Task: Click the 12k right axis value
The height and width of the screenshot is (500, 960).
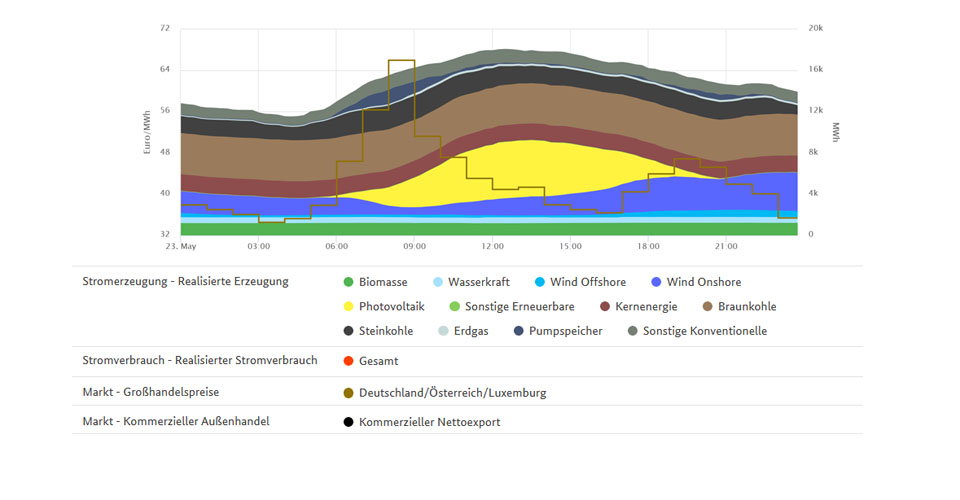Action: click(816, 111)
